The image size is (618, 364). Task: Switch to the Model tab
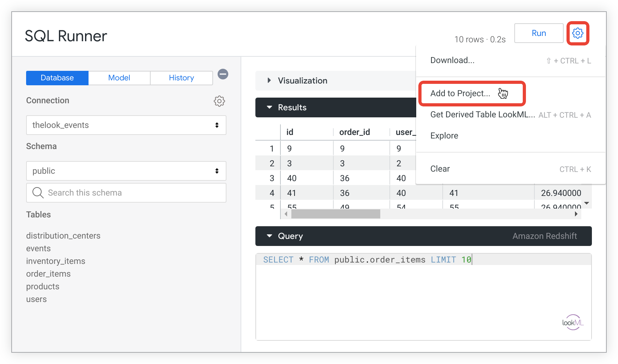pyautogui.click(x=119, y=78)
